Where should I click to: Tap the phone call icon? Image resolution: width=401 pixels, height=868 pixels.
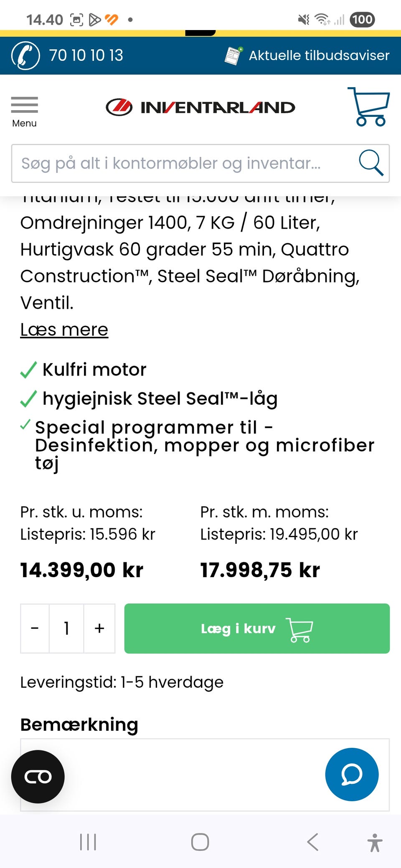pyautogui.click(x=25, y=56)
